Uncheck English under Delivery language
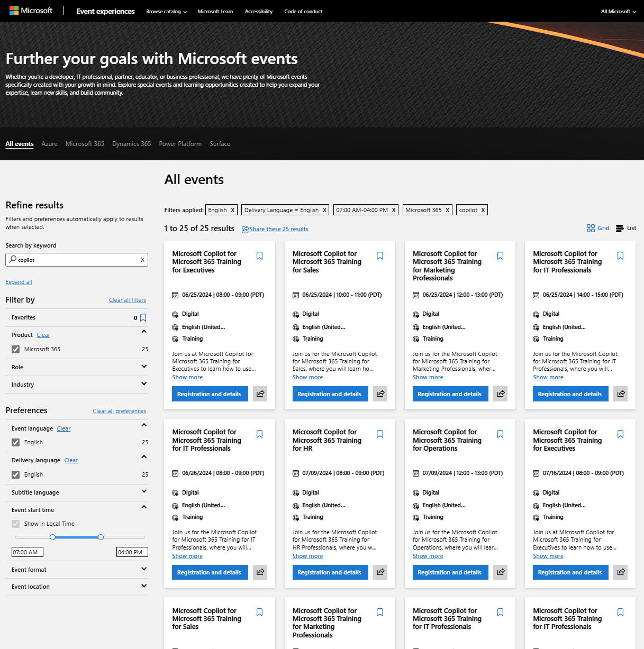Viewport: 644px width, 649px height. pos(16,474)
